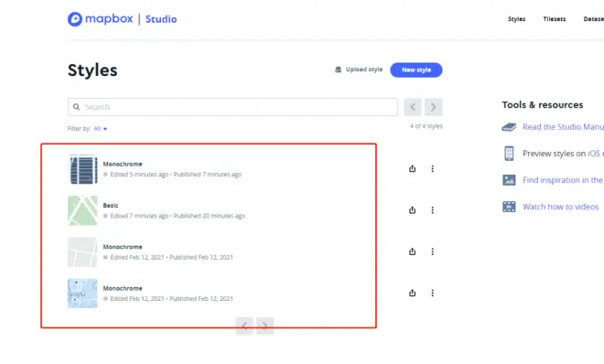Open the striped navy Monochrome thumbnail
The height and width of the screenshot is (364, 604).
82,169
